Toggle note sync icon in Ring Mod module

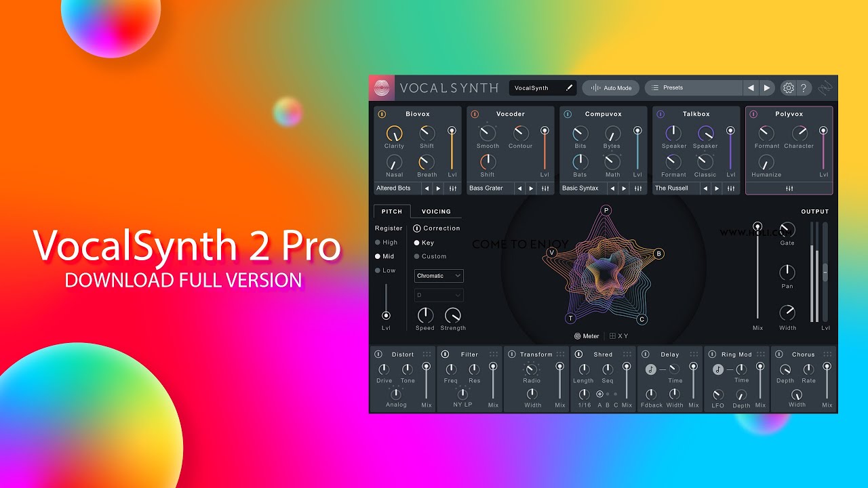(718, 369)
